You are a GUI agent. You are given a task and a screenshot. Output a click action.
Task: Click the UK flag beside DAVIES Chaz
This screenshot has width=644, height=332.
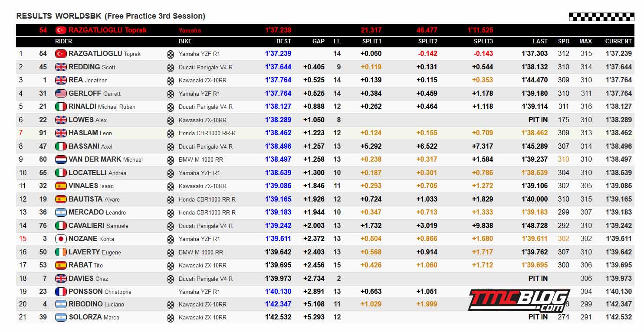coord(61,279)
